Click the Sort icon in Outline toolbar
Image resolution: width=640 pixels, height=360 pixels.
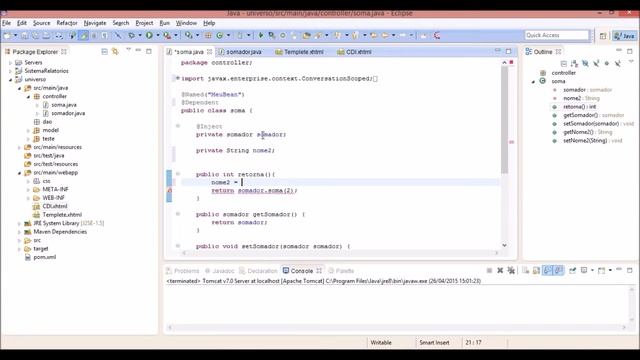(574, 63)
